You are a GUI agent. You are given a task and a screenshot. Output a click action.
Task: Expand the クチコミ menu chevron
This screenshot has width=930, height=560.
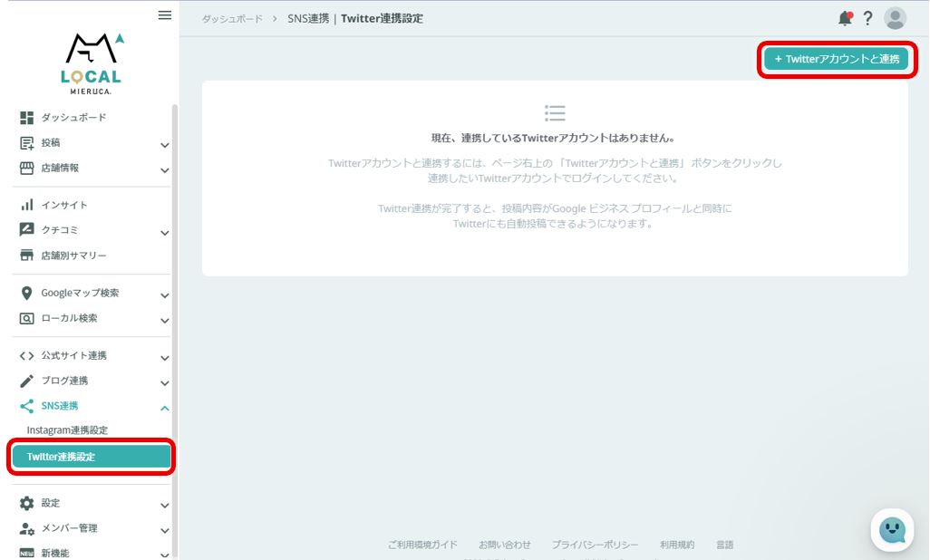165,233
